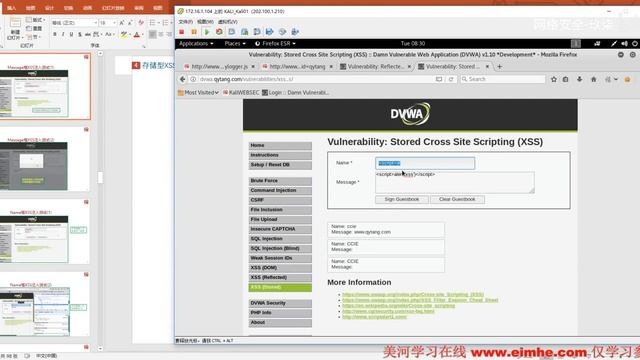Open the KaliWEBSEC bookmark
The height and width of the screenshot is (360, 640).
(241, 93)
